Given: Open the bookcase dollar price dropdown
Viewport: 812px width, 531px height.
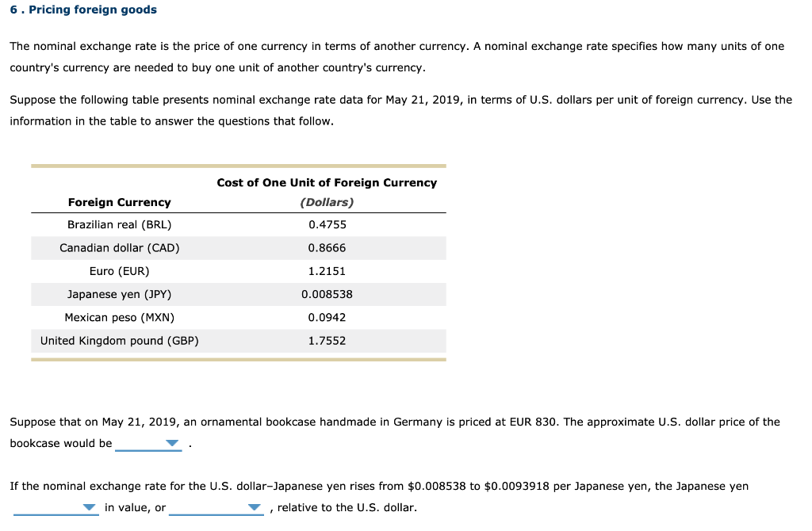Looking at the screenshot, I should pyautogui.click(x=148, y=444).
